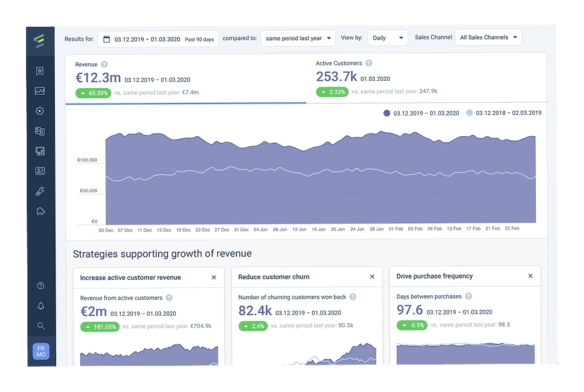Image resolution: width=584 pixels, height=392 pixels.
Task: Click the help question mark in sidebar
Action: (41, 286)
